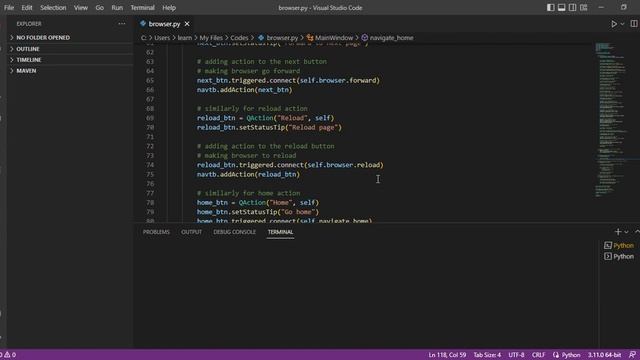Switch to the PROBLEMS panel tab

[156, 232]
